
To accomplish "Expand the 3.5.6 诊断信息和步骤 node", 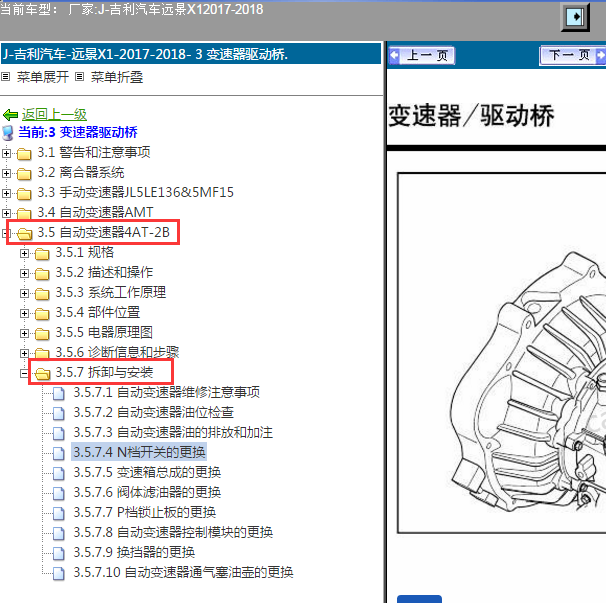I will [24, 353].
